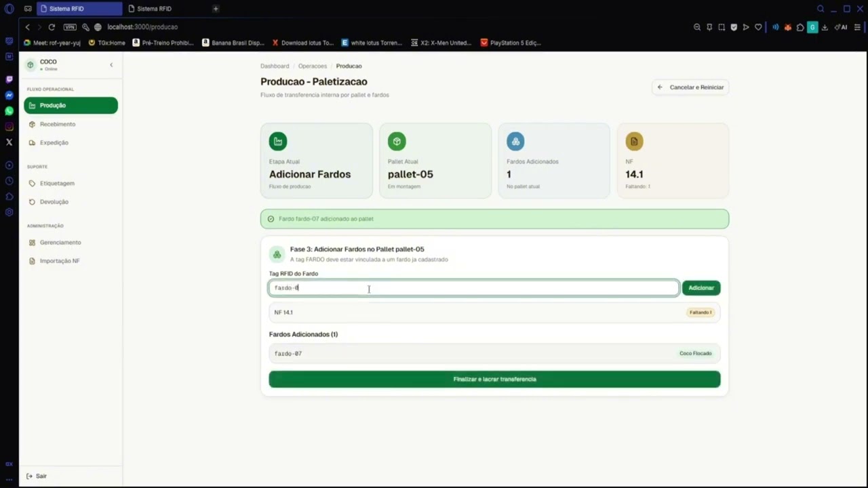The width and height of the screenshot is (868, 488).
Task: Open the player icon in browser sidebar
Action: [x=9, y=165]
